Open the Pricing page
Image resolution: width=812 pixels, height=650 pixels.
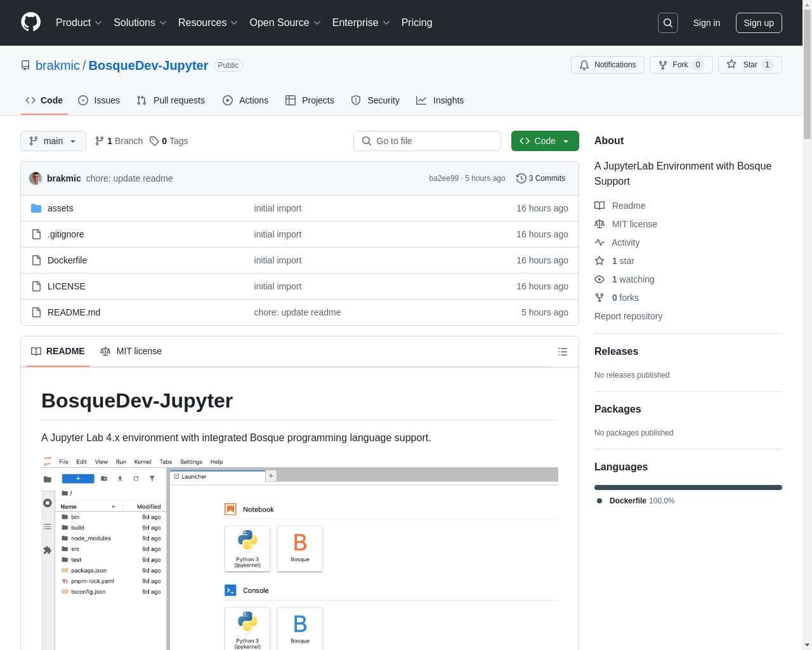click(417, 23)
